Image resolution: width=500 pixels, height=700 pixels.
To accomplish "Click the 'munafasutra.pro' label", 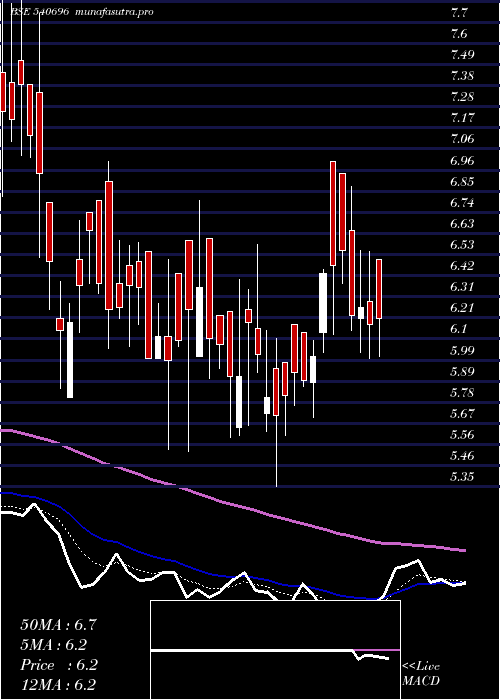I will pyautogui.click(x=115, y=12).
